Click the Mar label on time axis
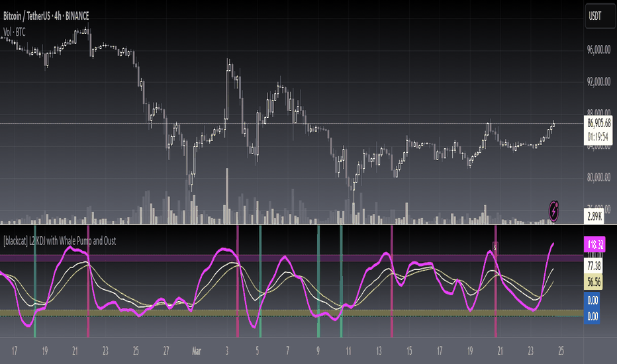Screen dimensions: 617x364 pyautogui.click(x=197, y=351)
